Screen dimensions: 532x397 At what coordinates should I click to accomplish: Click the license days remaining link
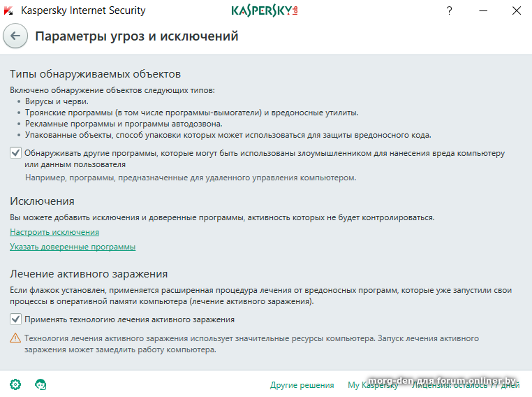coord(466,385)
